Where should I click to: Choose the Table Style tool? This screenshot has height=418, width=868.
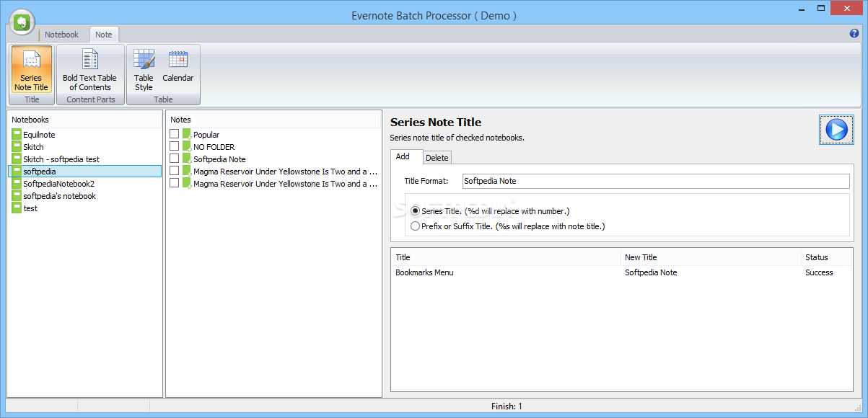(144, 70)
